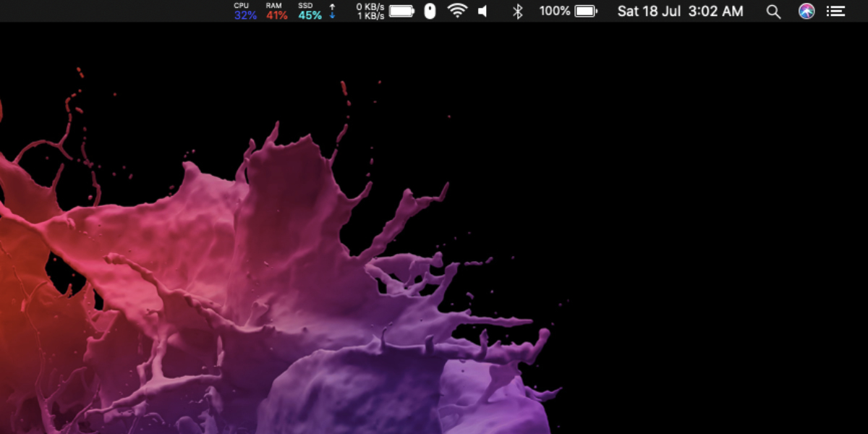Click the Sat 18 Jul date
Viewport: 868px width, 434px height.
[x=649, y=11]
